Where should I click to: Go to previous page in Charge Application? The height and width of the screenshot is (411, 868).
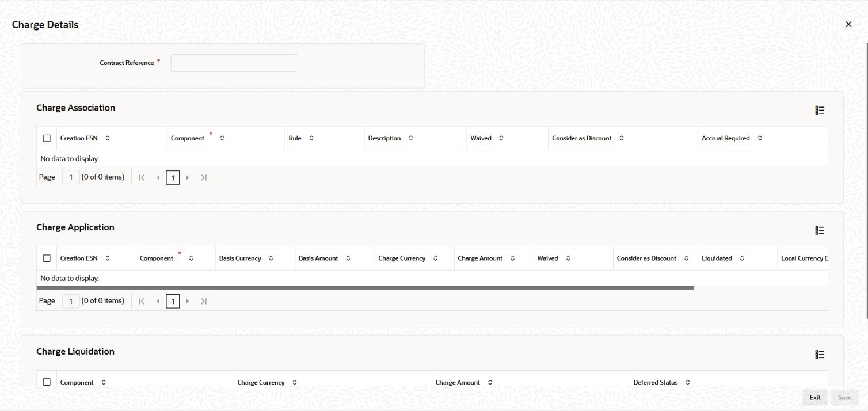click(158, 301)
